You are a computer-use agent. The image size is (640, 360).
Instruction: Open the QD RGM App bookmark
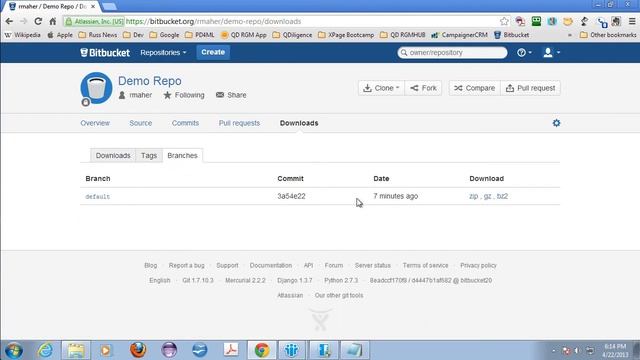(244, 35)
